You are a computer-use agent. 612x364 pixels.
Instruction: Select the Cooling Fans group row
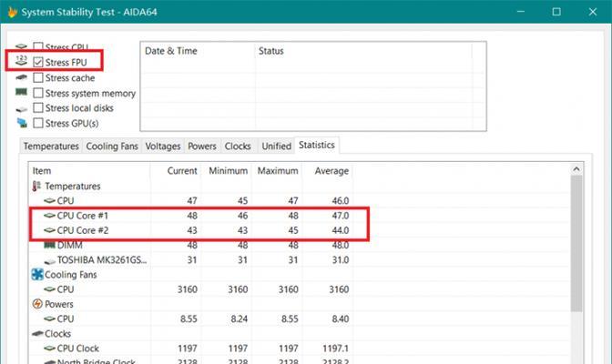tap(71, 275)
